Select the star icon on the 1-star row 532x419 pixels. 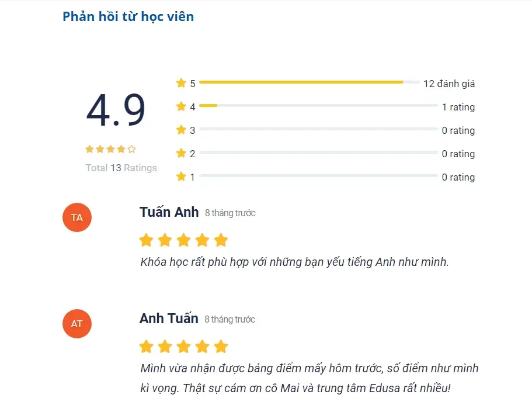pos(182,176)
